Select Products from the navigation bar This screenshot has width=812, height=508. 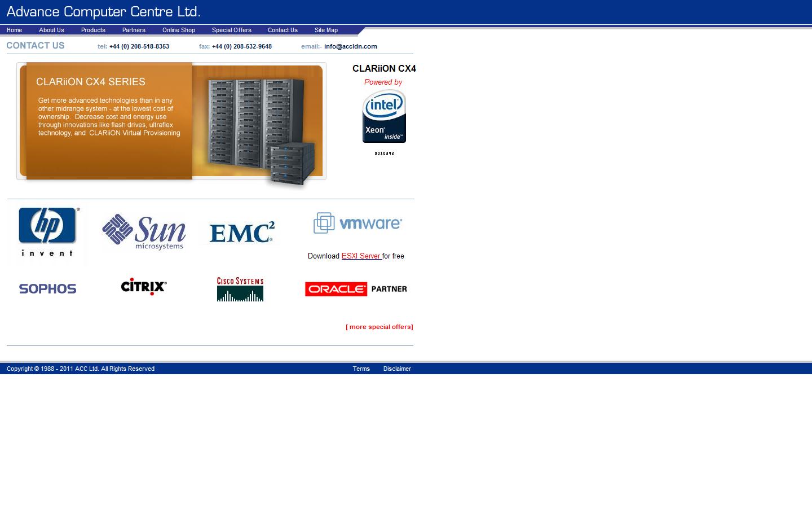pyautogui.click(x=93, y=30)
